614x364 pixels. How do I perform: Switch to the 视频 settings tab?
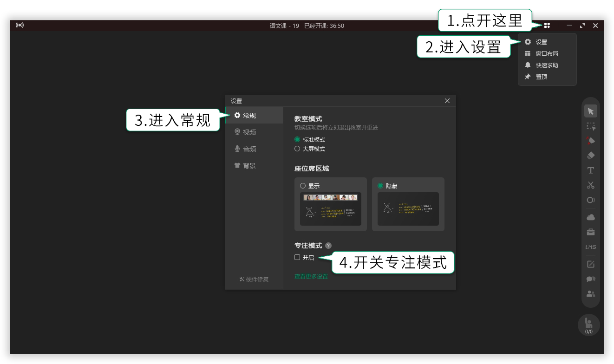click(254, 132)
